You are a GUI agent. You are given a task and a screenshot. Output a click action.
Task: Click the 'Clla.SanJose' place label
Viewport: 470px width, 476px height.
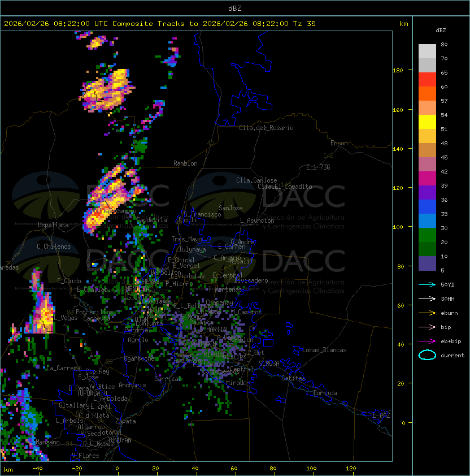pyautogui.click(x=256, y=180)
